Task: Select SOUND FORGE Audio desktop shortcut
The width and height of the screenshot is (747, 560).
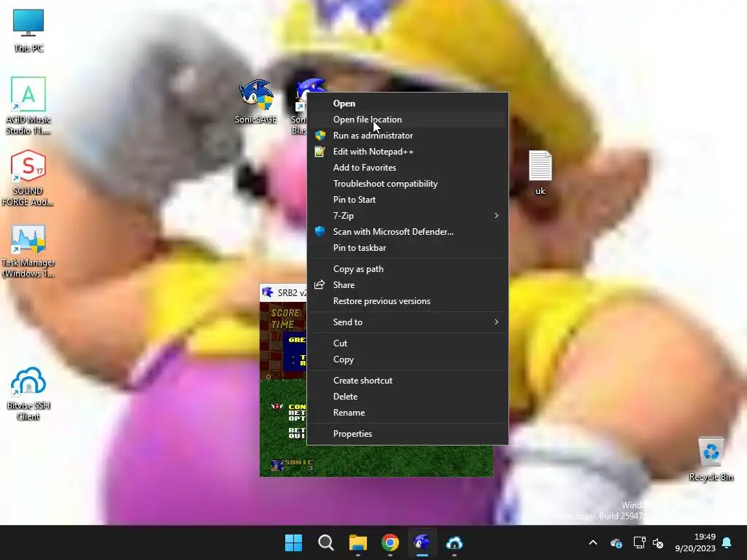Action: [x=28, y=178]
